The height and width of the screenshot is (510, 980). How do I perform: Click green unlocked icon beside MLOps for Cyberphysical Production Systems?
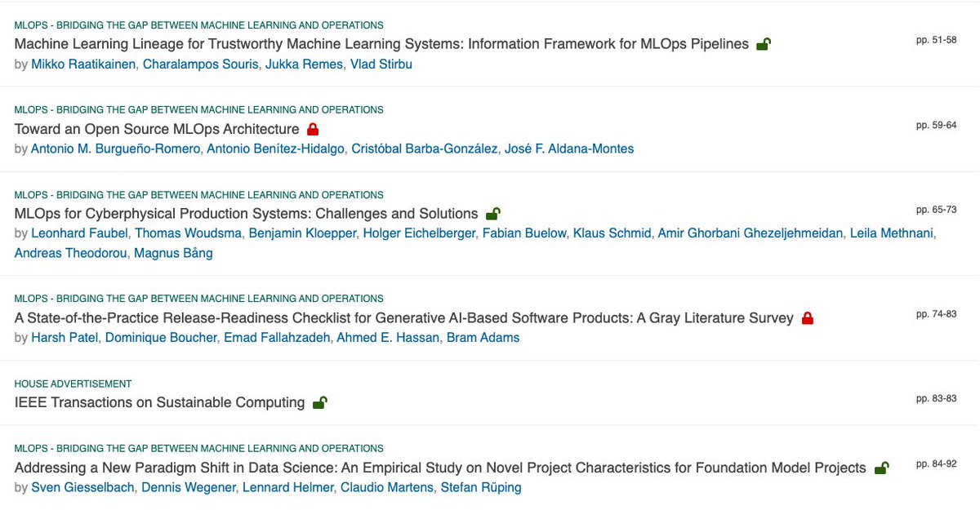point(492,214)
